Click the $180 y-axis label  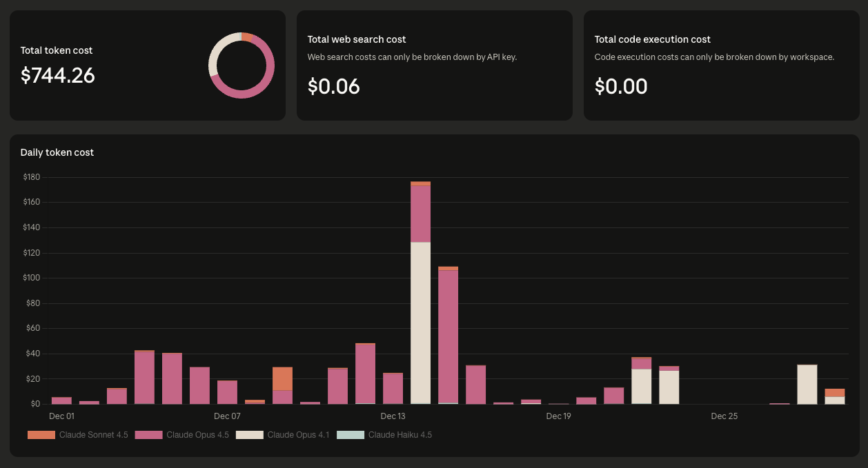[x=32, y=177]
